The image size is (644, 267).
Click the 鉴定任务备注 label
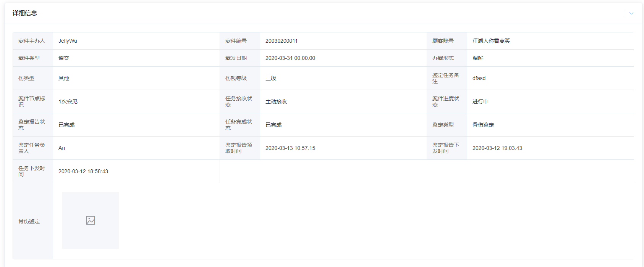[446, 78]
